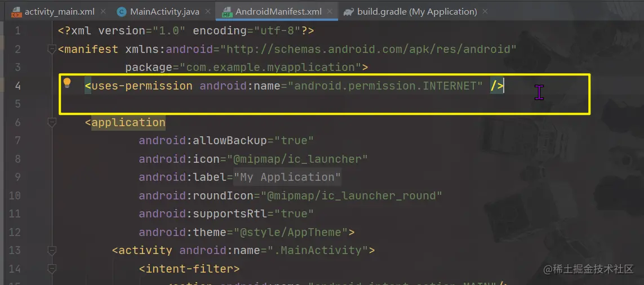Click the xmlns schema URL on line 2
This screenshot has height=285, width=644.
pos(368,49)
